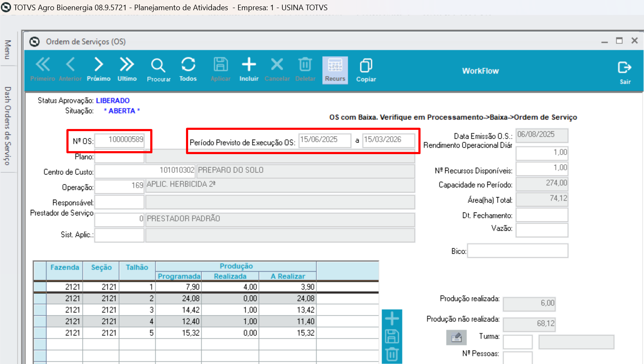Go to the Anterior (previous) record

coord(70,69)
